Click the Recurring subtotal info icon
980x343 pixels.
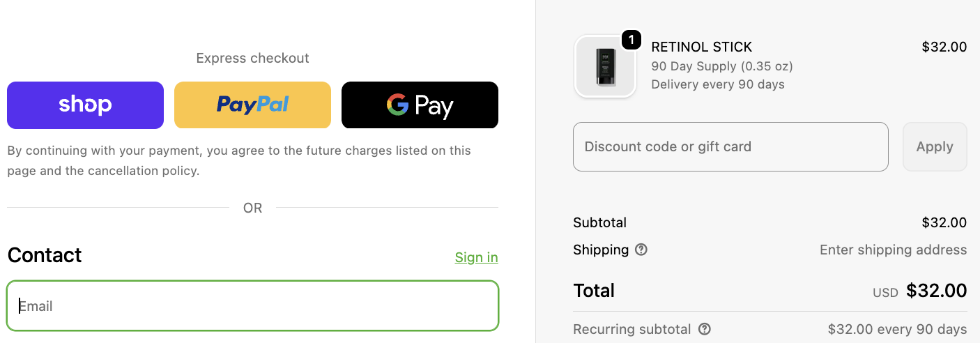pyautogui.click(x=705, y=329)
